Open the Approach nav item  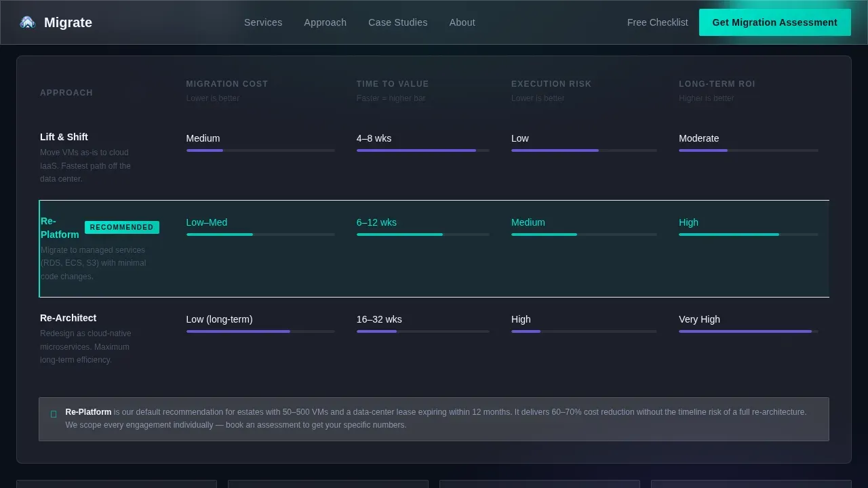click(x=325, y=22)
